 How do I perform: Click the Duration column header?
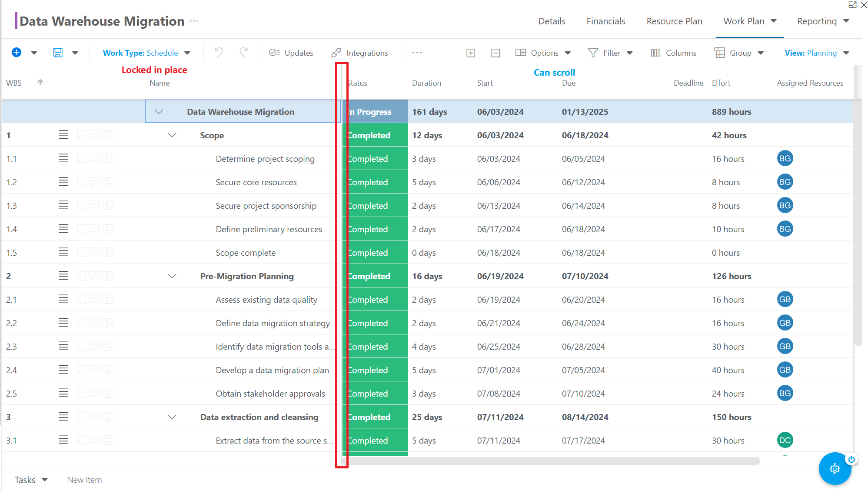(x=426, y=83)
